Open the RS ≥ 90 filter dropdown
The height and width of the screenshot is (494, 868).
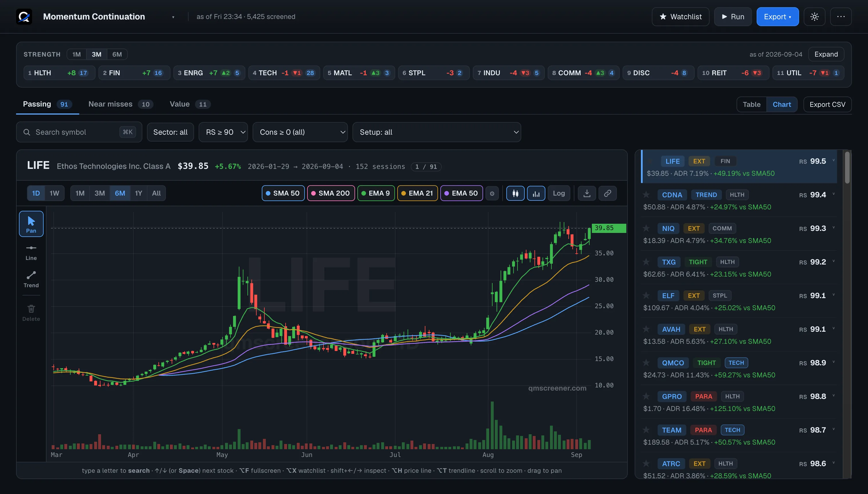point(223,132)
